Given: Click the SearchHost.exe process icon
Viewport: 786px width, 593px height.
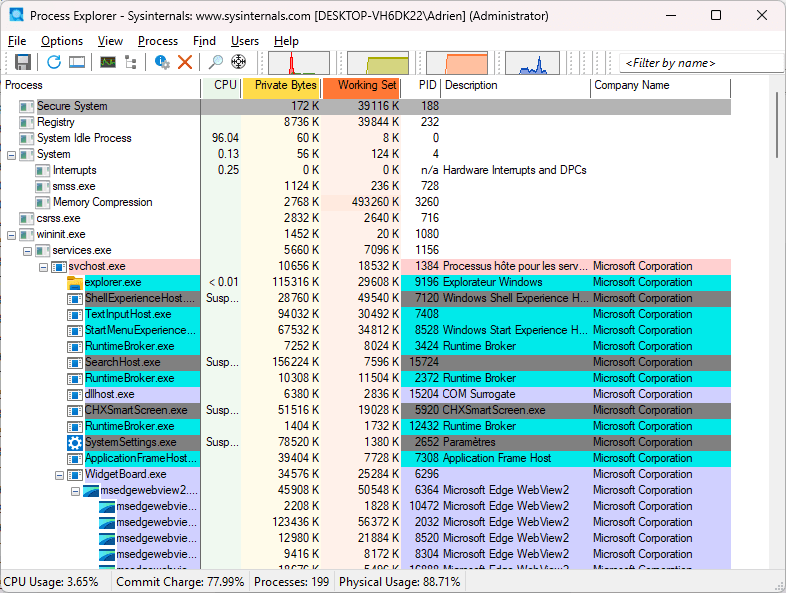Looking at the screenshot, I should (x=75, y=363).
